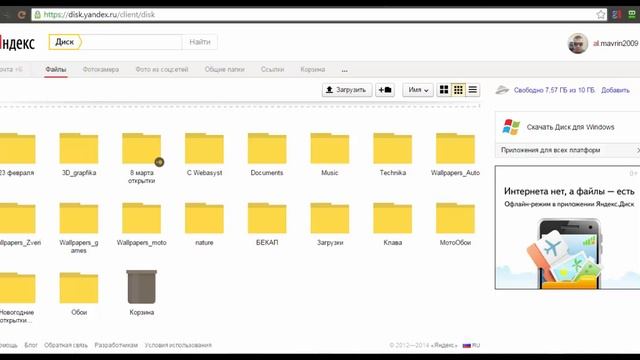Open the nature folder

[x=204, y=218]
